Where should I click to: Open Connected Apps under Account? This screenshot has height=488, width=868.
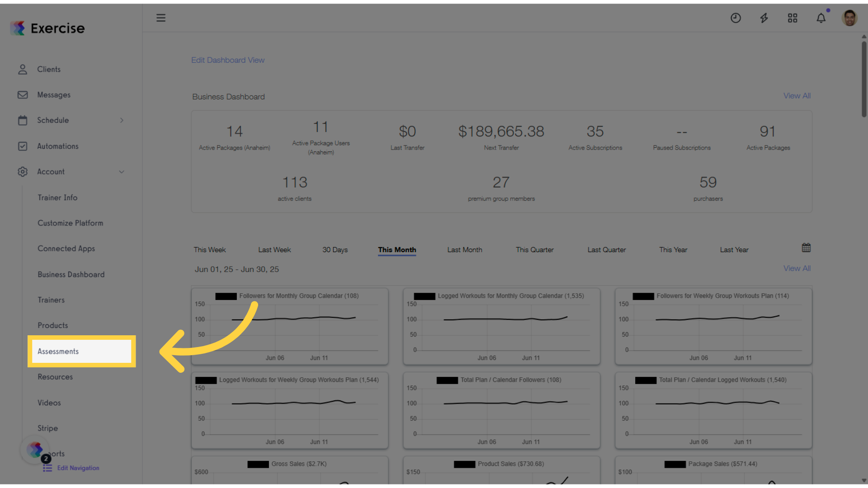coord(66,249)
